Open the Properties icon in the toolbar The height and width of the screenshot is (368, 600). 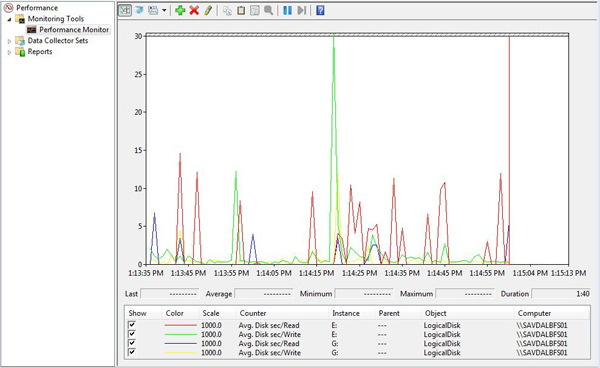(254, 10)
